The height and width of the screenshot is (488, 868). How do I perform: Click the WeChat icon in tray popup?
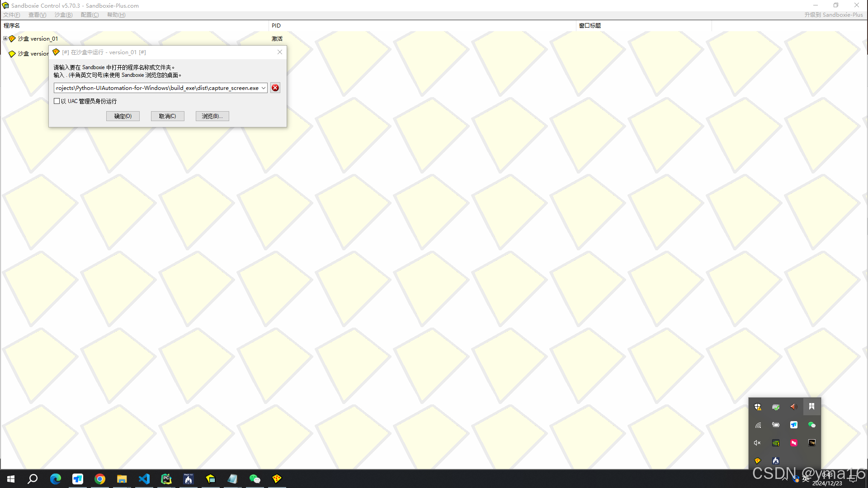click(812, 425)
